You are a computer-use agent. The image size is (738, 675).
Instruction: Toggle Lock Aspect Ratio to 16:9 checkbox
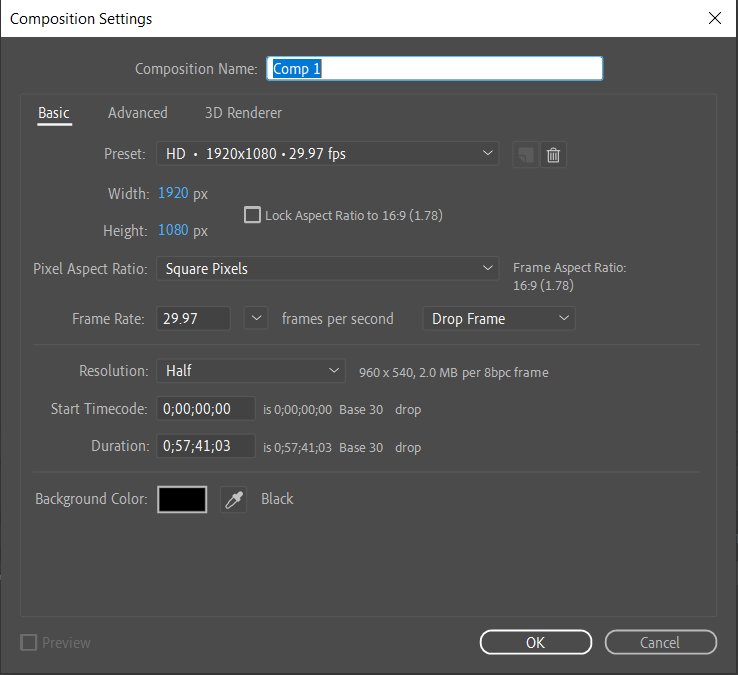tap(252, 215)
